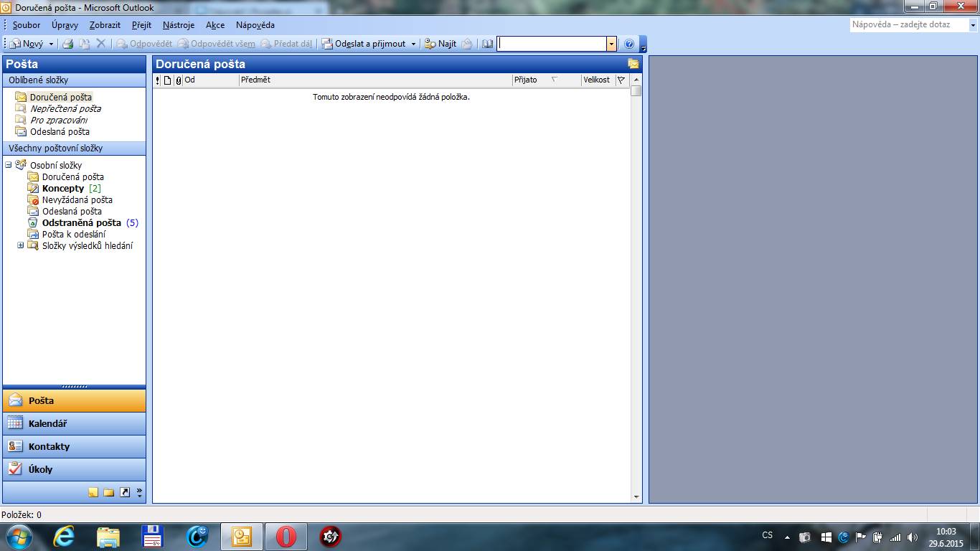
Task: Switch to Pošta navigation pane
Action: [x=74, y=400]
